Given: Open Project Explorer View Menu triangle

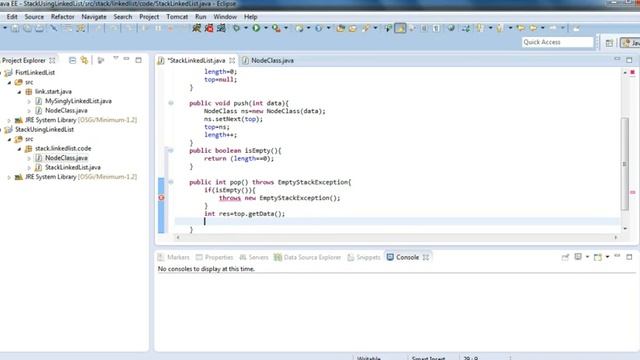Looking at the screenshot, I should coord(116,59).
